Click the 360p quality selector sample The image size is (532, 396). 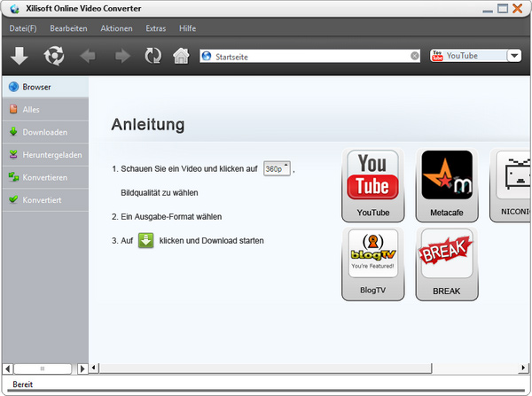[x=277, y=168]
